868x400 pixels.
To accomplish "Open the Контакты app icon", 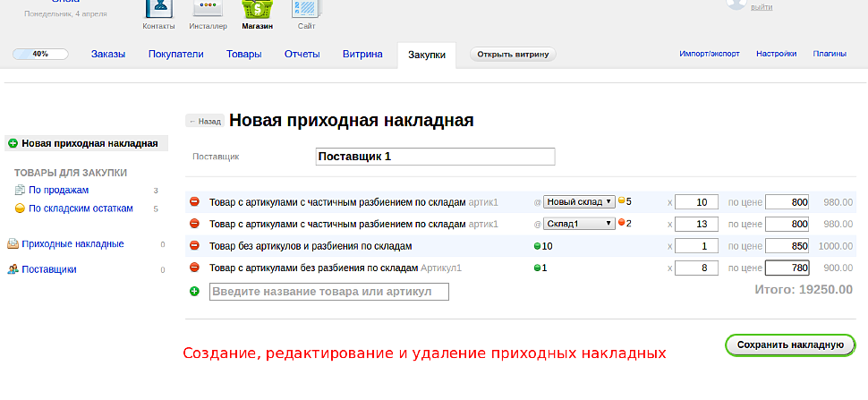I will pos(158,10).
